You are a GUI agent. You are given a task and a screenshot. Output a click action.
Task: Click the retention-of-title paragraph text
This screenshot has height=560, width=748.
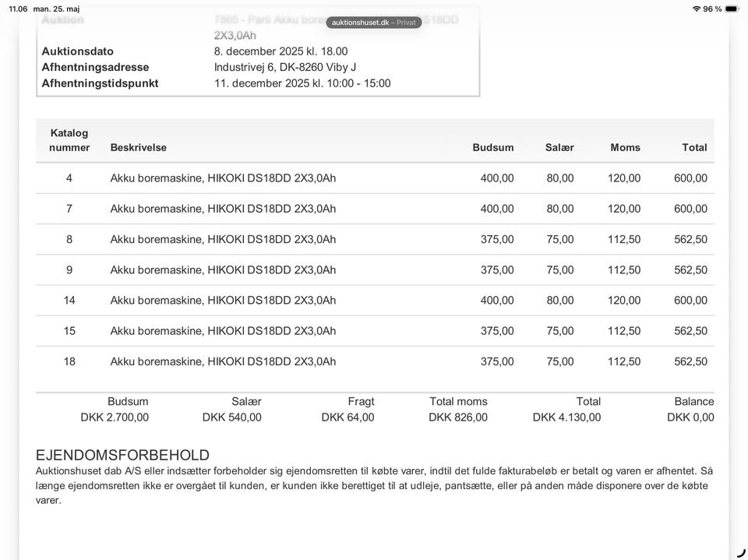coord(375,485)
